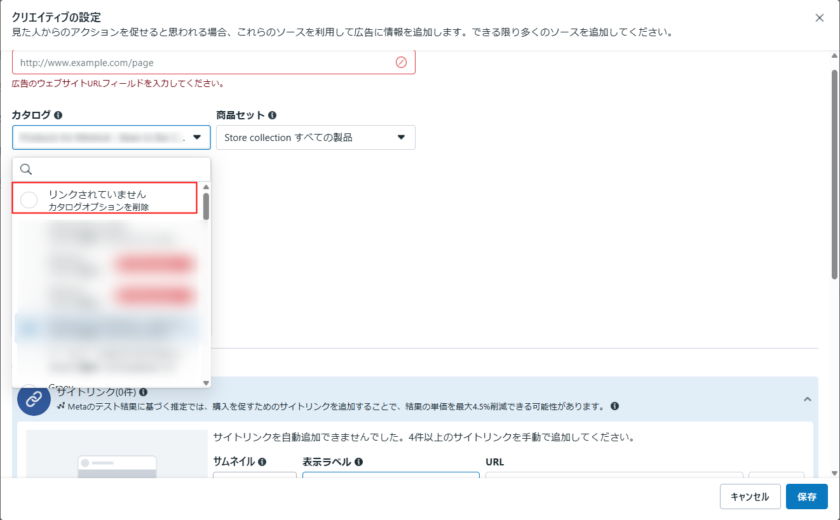Collapse the サイトリンク section
This screenshot has height=520, width=840.
click(808, 399)
